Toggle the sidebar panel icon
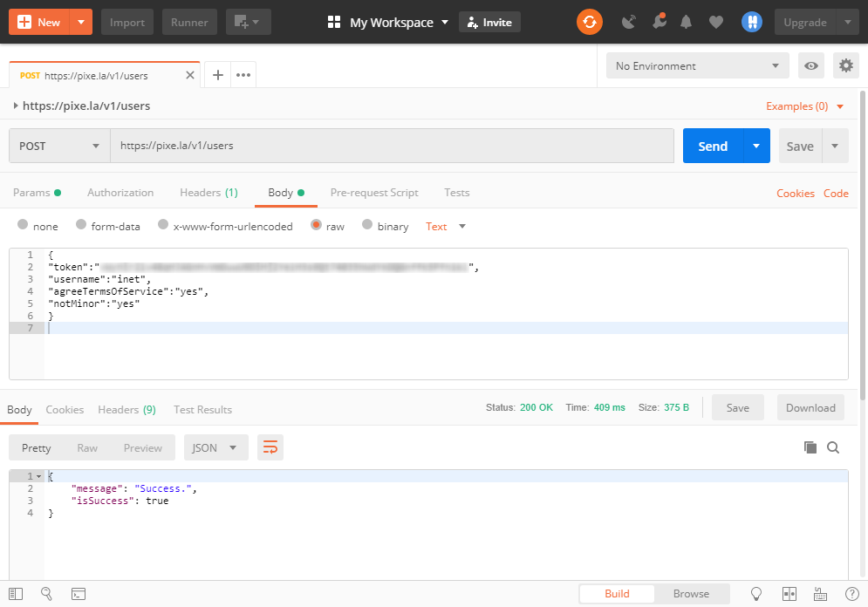 (x=16, y=594)
